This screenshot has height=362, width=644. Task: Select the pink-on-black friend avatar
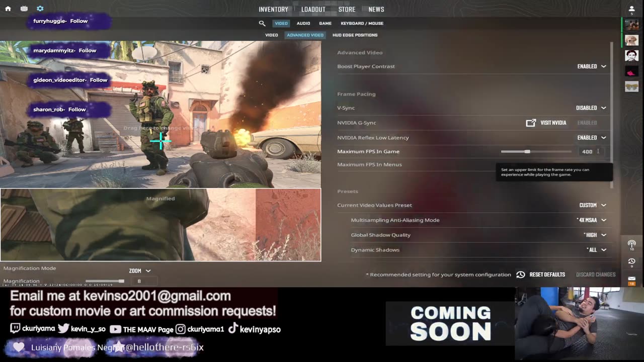pyautogui.click(x=631, y=71)
